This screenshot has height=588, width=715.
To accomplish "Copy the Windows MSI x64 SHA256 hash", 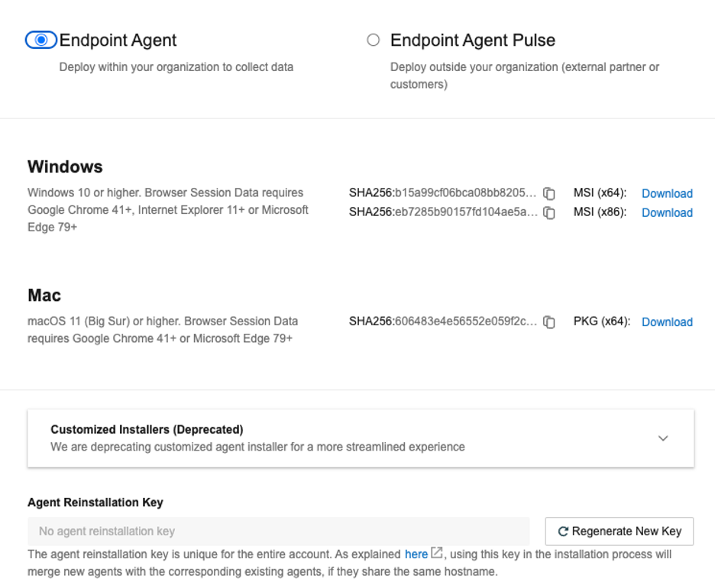I will click(x=549, y=194).
